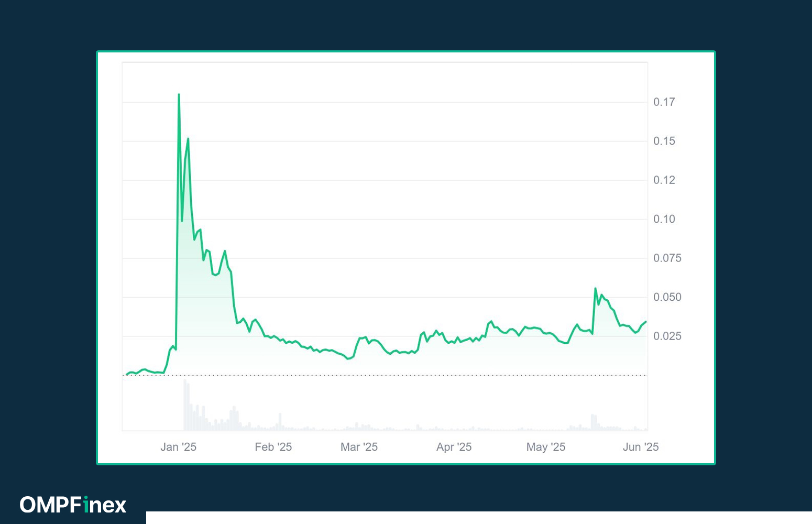Click the 0.15 price axis label
The width and height of the screenshot is (812, 524).
click(x=664, y=141)
